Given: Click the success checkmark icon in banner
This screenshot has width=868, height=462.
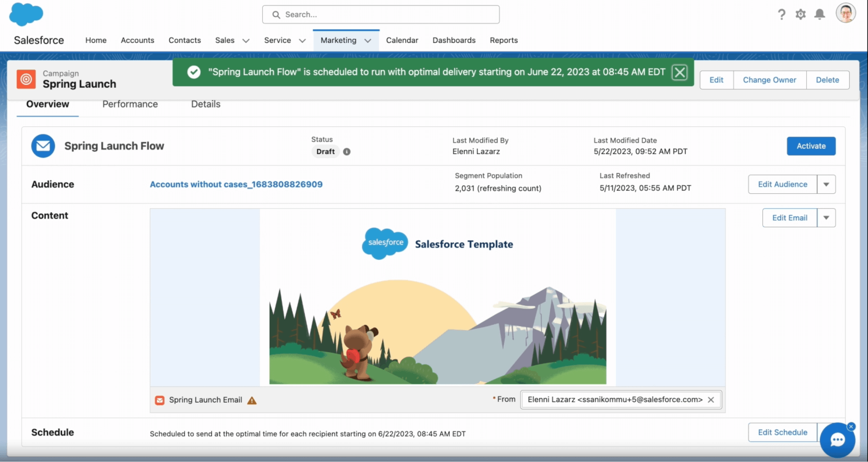Looking at the screenshot, I should tap(194, 72).
